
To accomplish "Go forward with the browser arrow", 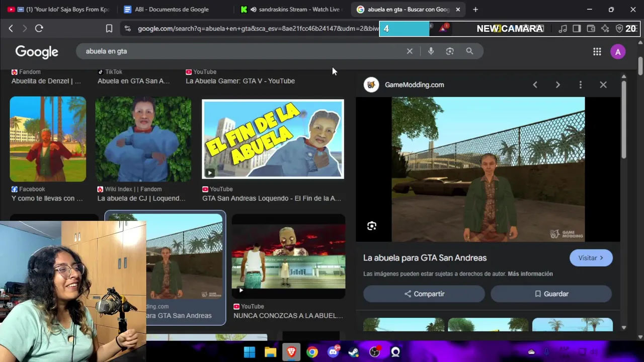I will click(25, 29).
